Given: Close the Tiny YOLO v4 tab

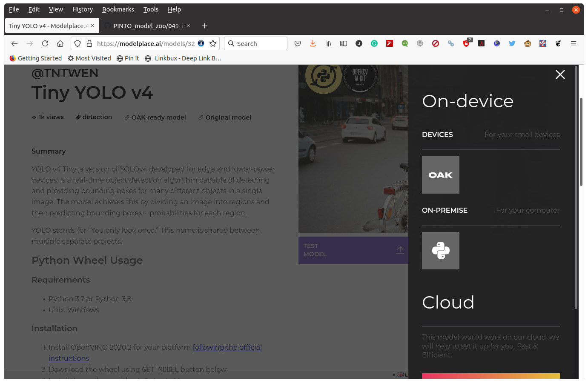Looking at the screenshot, I should click(x=92, y=26).
